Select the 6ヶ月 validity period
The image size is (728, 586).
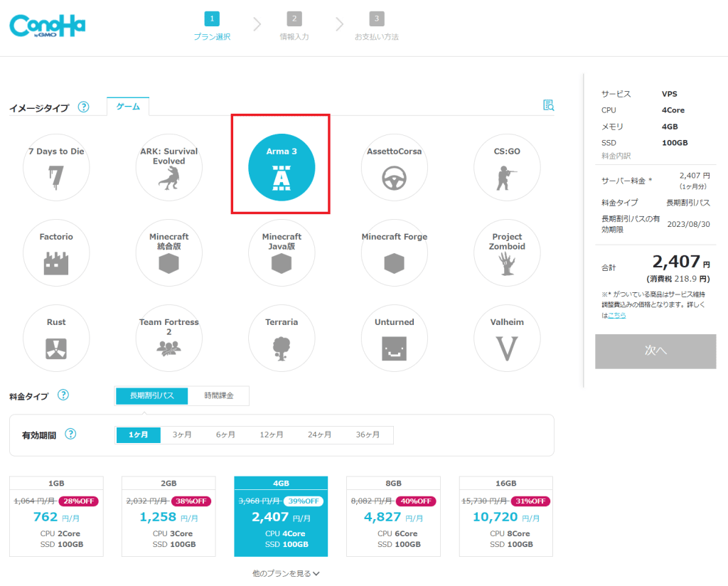pyautogui.click(x=225, y=435)
